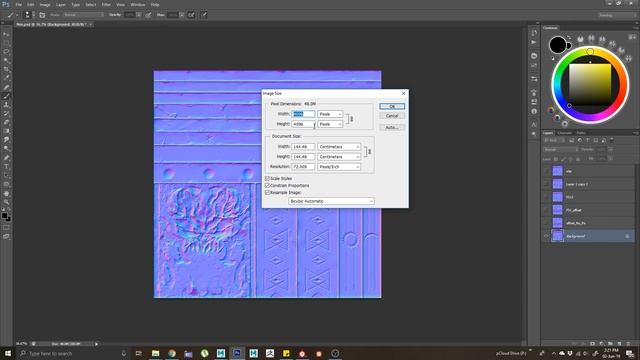
Task: Click the foreground/background color swatches in toolbox
Action: click(x=6, y=216)
